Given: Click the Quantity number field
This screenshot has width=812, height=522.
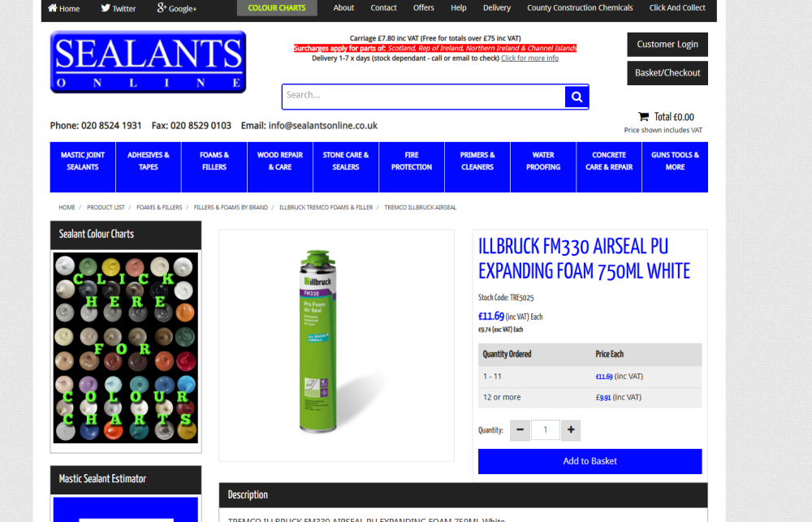Looking at the screenshot, I should (546, 429).
